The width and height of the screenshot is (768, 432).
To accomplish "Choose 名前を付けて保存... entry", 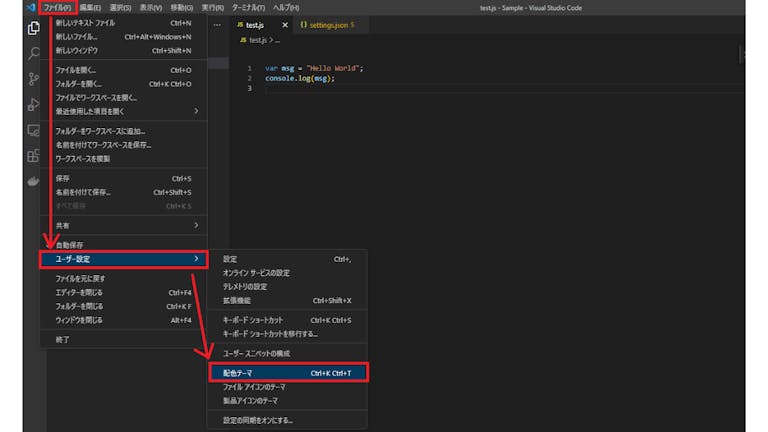I will coord(123,192).
